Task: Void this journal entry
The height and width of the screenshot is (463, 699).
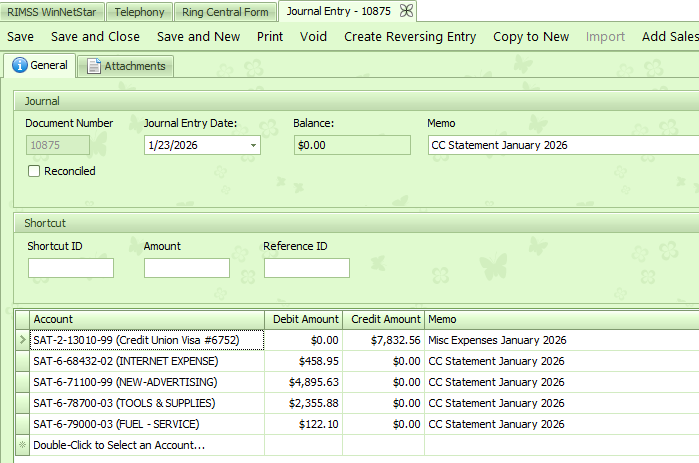Action: point(313,37)
